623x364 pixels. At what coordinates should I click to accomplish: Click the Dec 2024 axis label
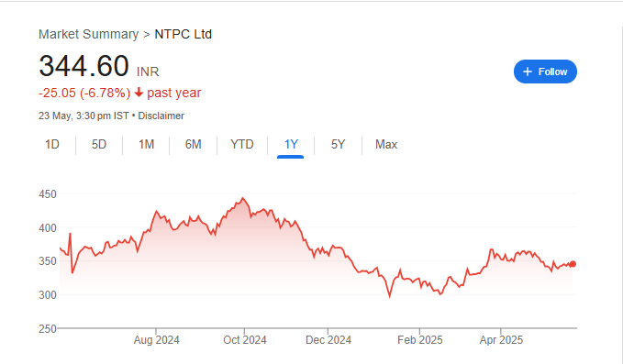click(328, 340)
